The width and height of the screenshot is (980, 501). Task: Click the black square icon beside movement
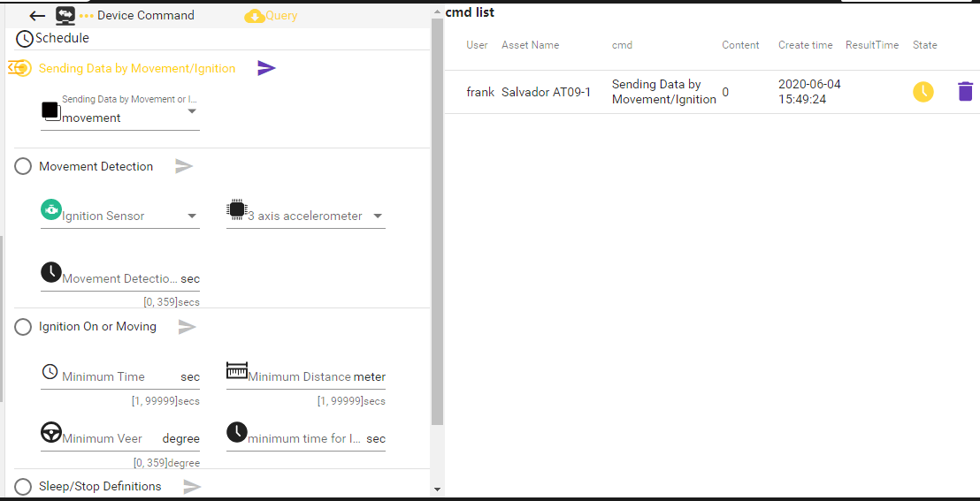coord(51,111)
